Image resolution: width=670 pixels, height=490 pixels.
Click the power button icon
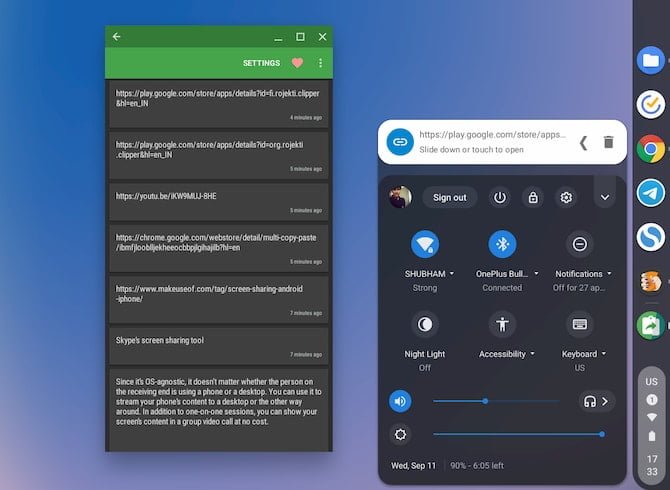click(x=500, y=197)
